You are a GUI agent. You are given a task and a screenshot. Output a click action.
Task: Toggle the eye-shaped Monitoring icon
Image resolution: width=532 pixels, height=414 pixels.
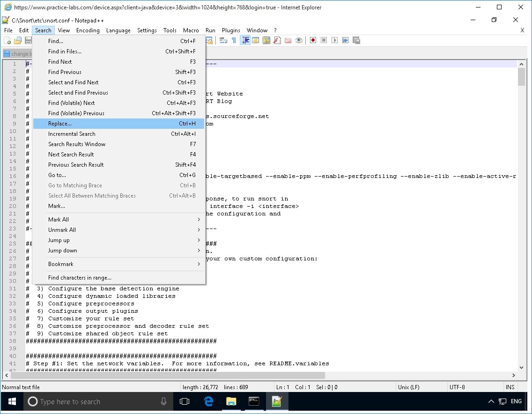tap(298, 41)
